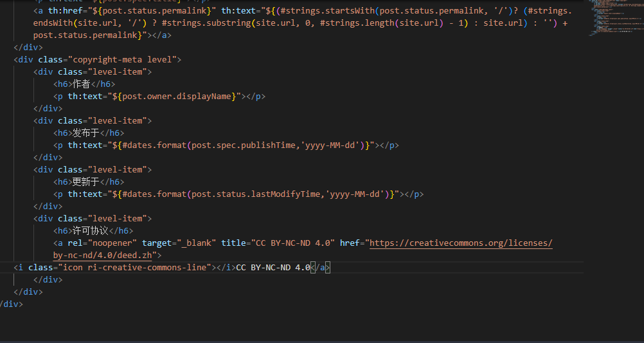The image size is (644, 343).
Task: Click the highlighted closing </a> tag
Action: click(x=320, y=268)
